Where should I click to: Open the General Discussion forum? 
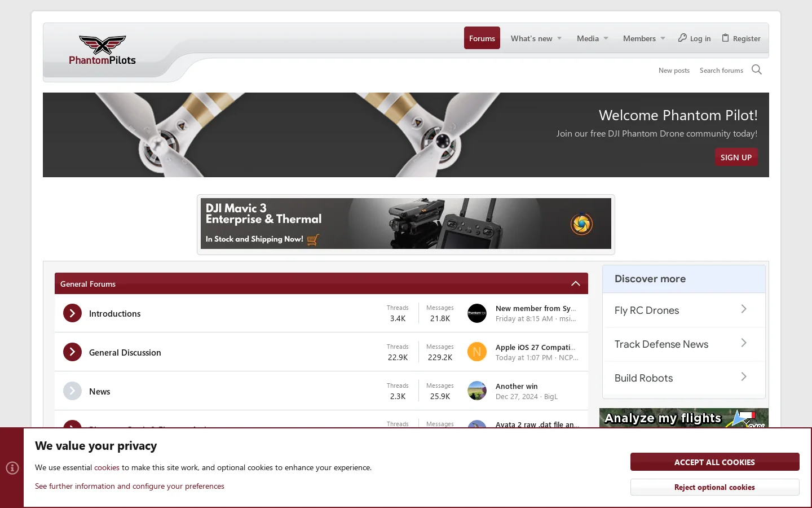(125, 353)
